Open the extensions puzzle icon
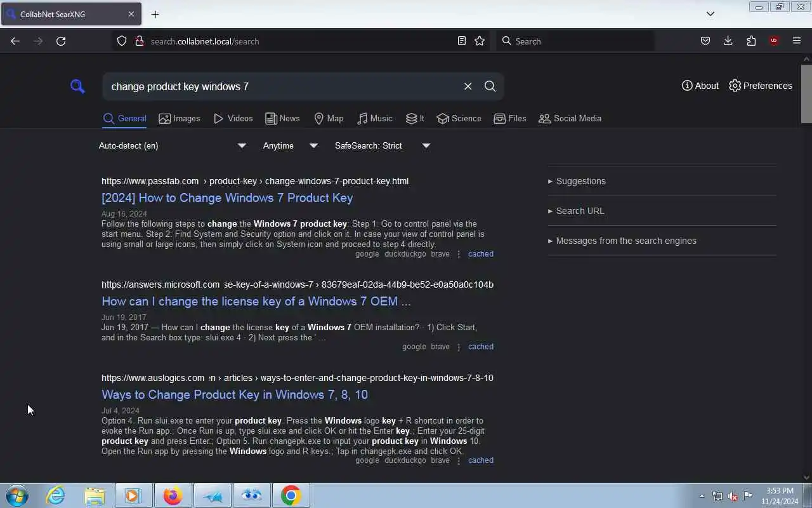Viewport: 812px width, 508px height. pos(751,41)
